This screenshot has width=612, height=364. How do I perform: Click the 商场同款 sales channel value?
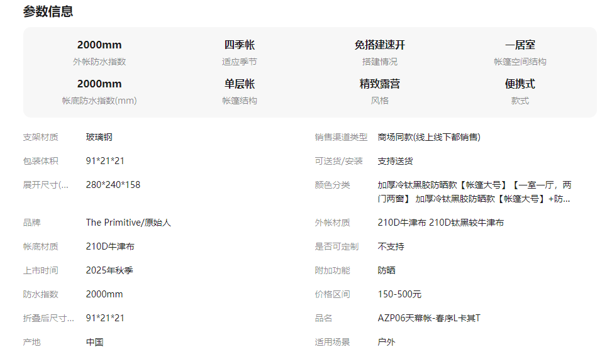(429, 137)
